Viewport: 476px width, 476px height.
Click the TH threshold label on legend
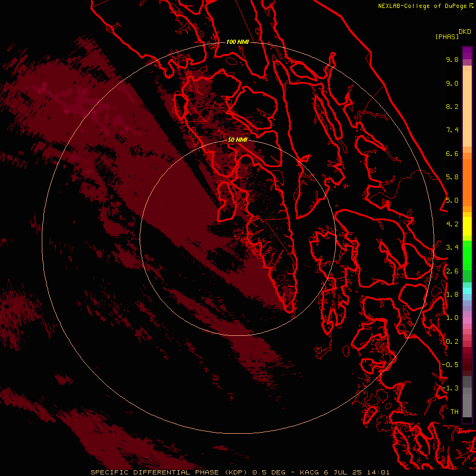coord(454,412)
